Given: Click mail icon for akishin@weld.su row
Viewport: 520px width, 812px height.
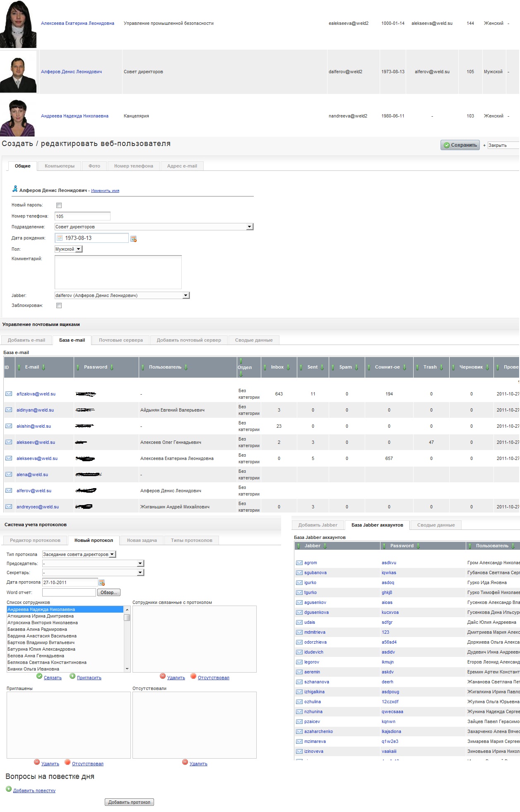Looking at the screenshot, I should tap(9, 426).
